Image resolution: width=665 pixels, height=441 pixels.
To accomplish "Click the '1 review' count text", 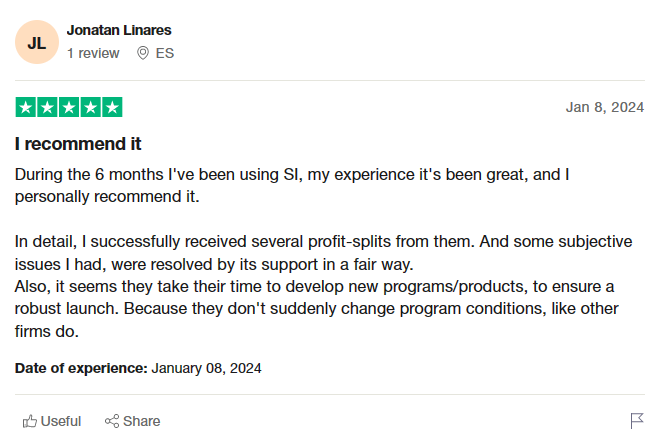I will [93, 53].
